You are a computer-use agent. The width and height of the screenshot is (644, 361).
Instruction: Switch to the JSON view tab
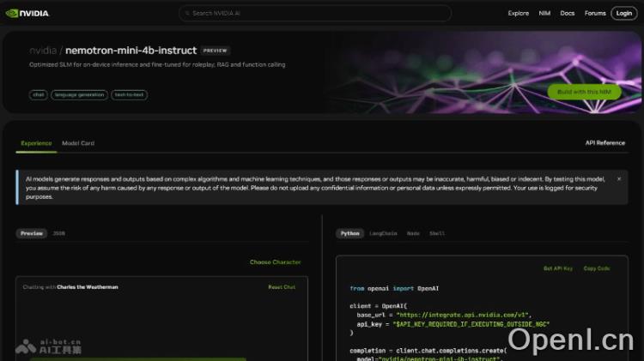[x=58, y=233]
